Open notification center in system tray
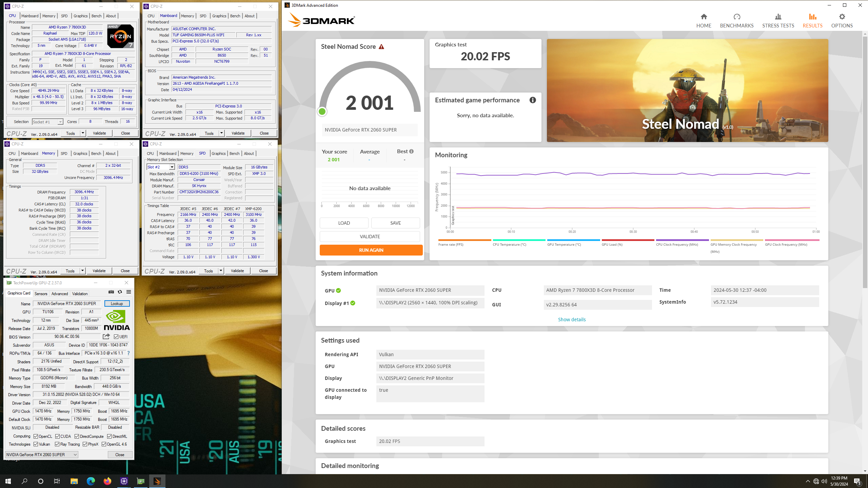The height and width of the screenshot is (488, 868). tap(857, 481)
